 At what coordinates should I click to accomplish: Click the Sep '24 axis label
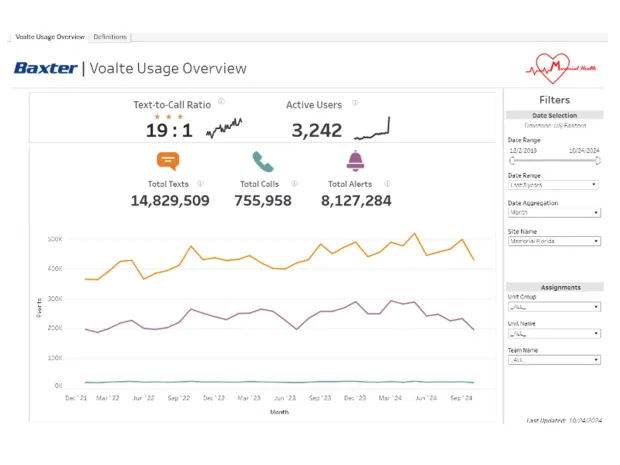461,398
